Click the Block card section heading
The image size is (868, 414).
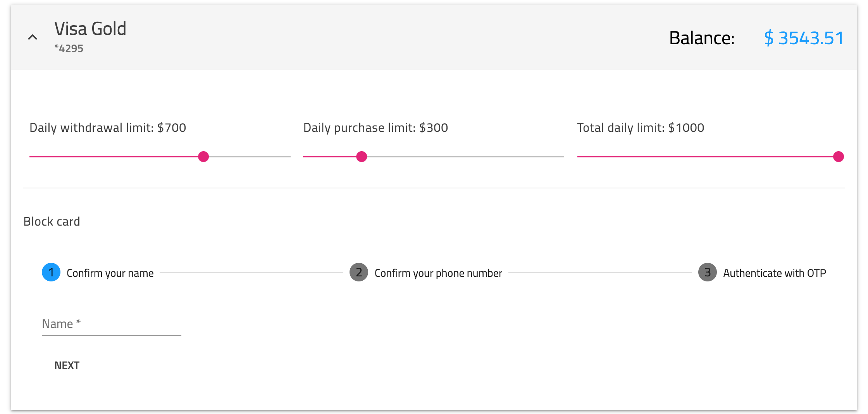tap(52, 221)
